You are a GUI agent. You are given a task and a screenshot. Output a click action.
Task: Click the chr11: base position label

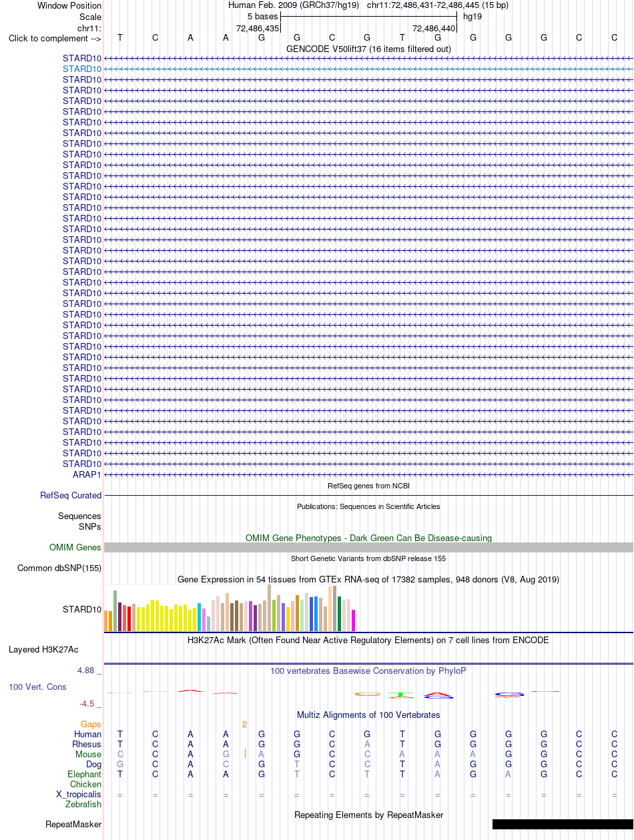tap(89, 28)
